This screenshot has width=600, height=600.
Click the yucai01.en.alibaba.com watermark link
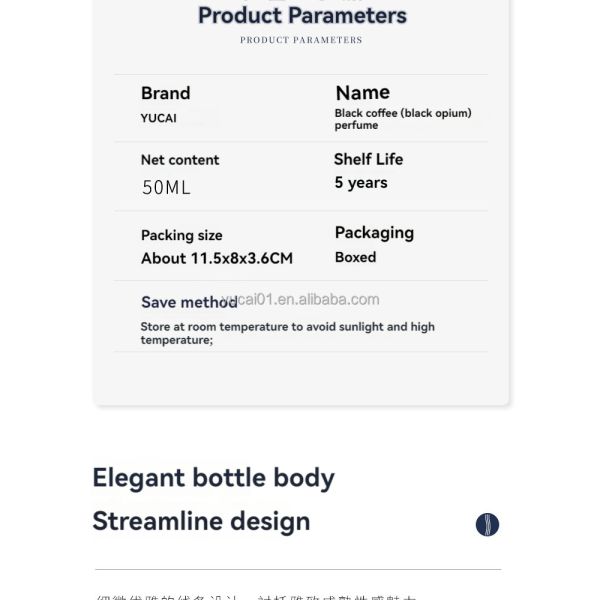click(301, 300)
